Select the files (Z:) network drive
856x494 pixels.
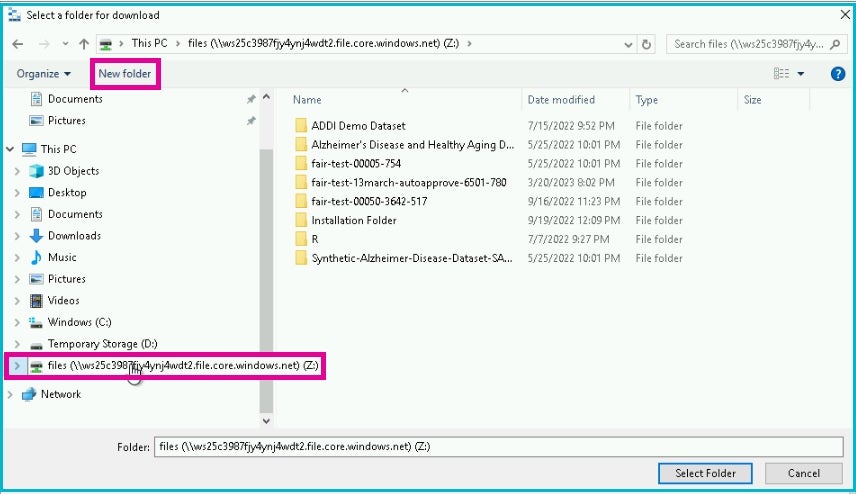point(183,366)
